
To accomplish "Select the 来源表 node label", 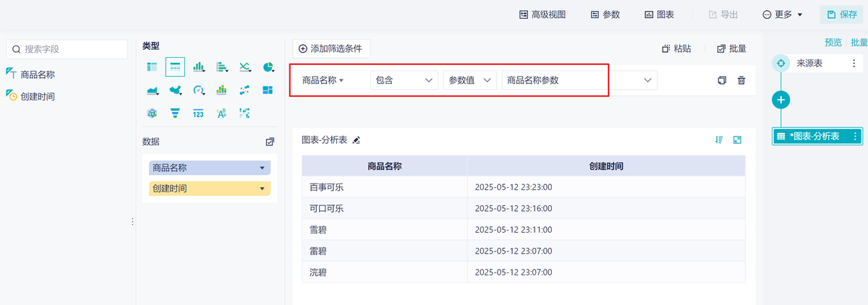I will 809,64.
